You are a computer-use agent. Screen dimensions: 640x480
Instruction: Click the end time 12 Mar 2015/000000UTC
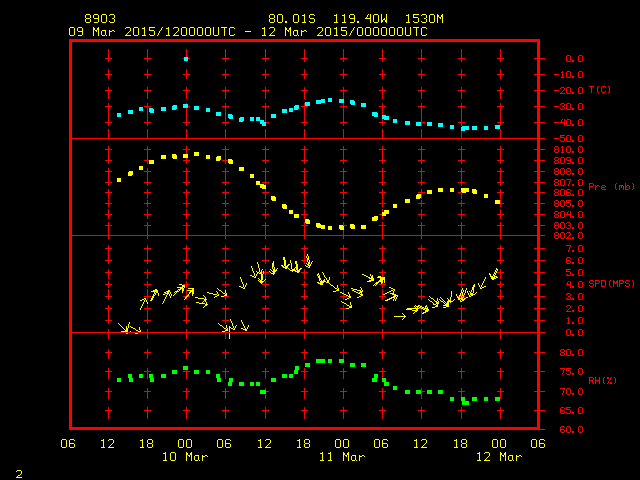(x=344, y=32)
